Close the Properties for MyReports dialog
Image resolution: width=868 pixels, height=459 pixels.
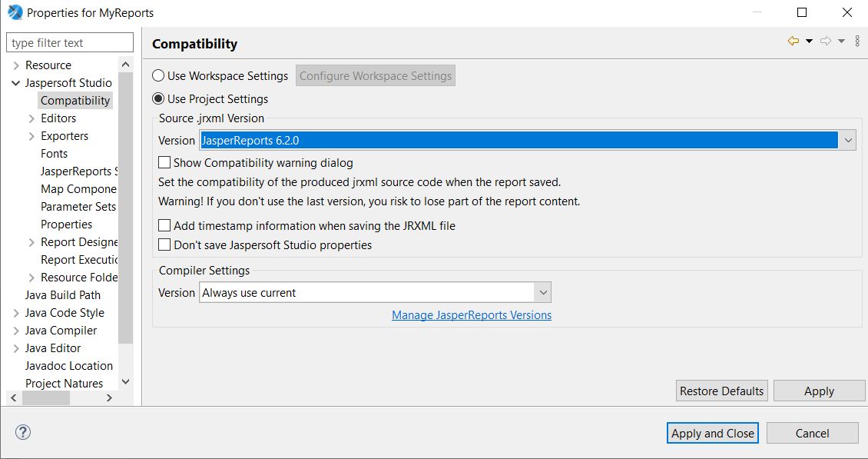click(847, 12)
